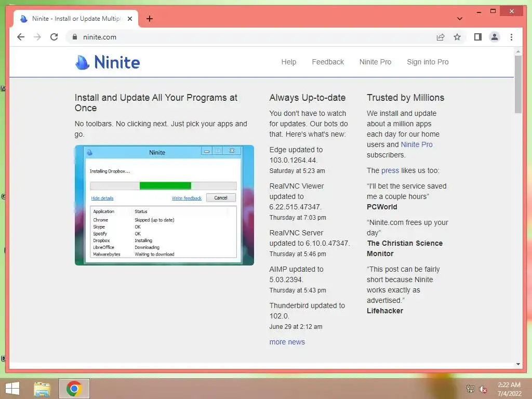The height and width of the screenshot is (399, 532).
Task: Click the Always Up-to-date heading
Action: point(308,98)
